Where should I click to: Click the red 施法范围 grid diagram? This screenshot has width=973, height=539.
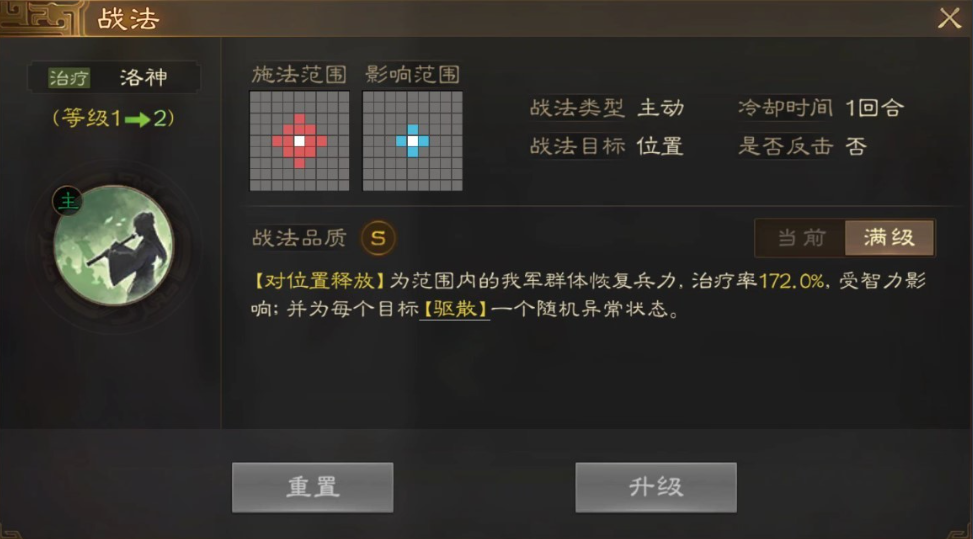(x=299, y=141)
